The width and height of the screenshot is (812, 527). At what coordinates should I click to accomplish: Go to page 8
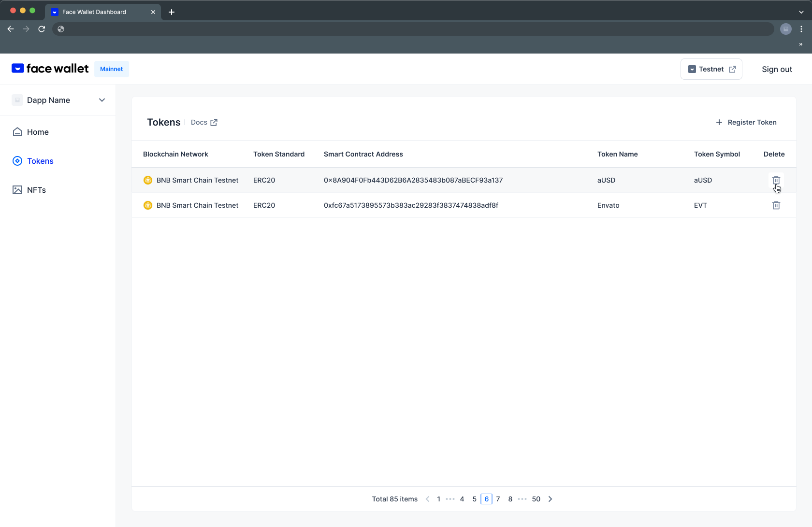(x=510, y=499)
